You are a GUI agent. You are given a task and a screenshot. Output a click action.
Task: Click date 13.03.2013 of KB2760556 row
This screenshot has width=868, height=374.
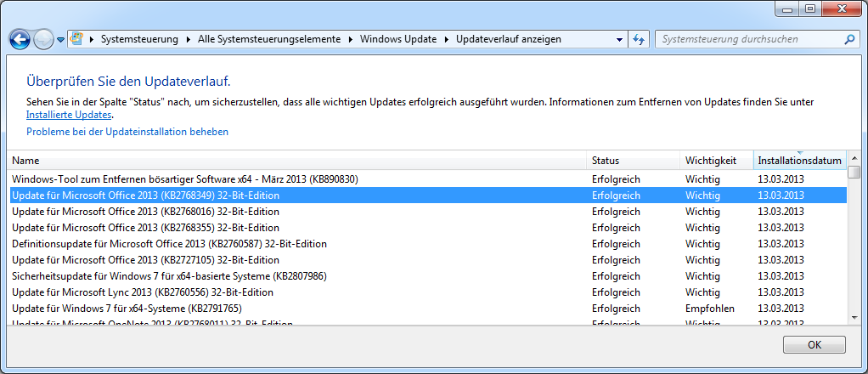781,292
